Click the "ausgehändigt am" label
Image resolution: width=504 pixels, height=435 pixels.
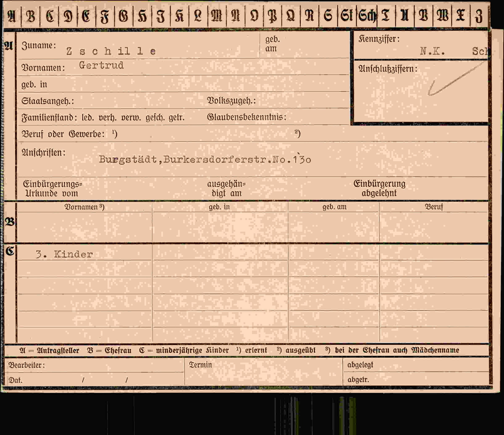[226, 188]
